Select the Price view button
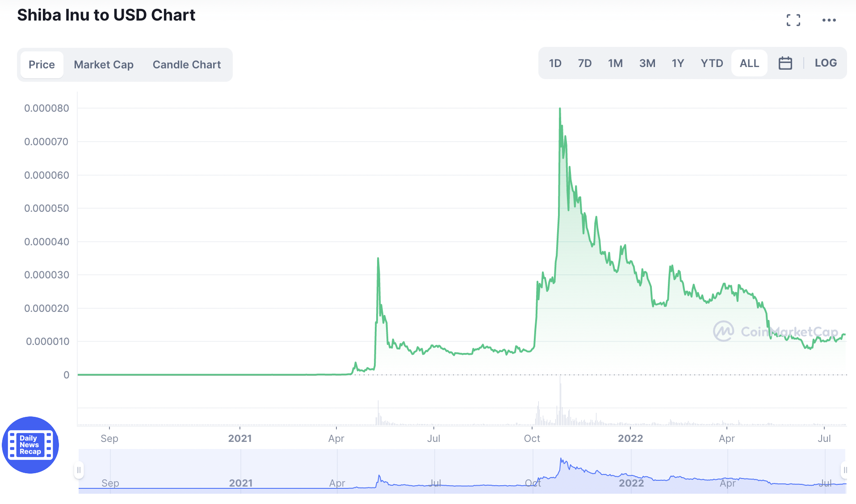The height and width of the screenshot is (504, 856). point(42,64)
